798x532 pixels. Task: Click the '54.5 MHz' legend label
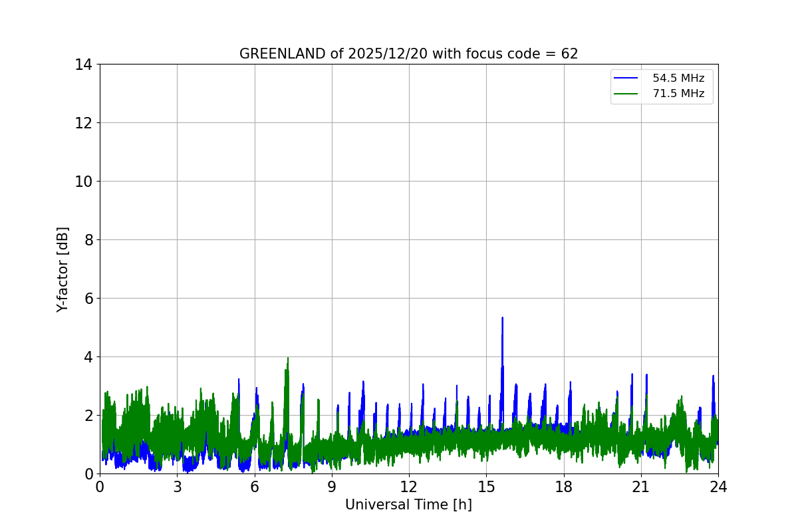[x=678, y=78]
